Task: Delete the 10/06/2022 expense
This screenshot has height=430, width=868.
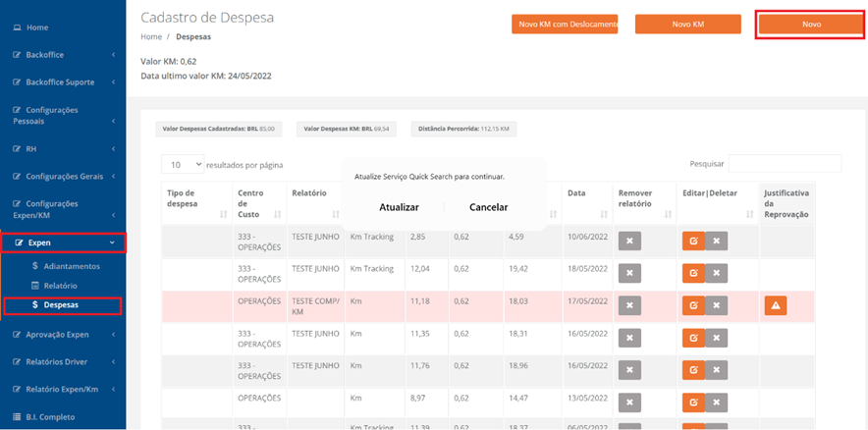Action: (x=717, y=242)
